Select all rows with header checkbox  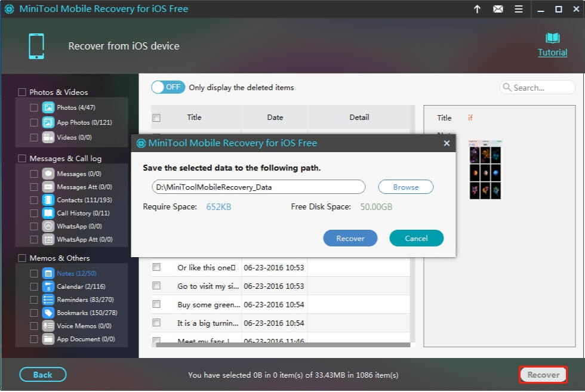(156, 118)
